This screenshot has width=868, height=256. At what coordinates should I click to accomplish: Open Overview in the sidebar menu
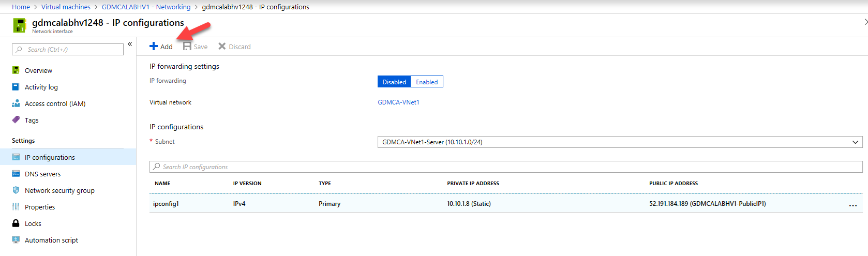pos(38,70)
